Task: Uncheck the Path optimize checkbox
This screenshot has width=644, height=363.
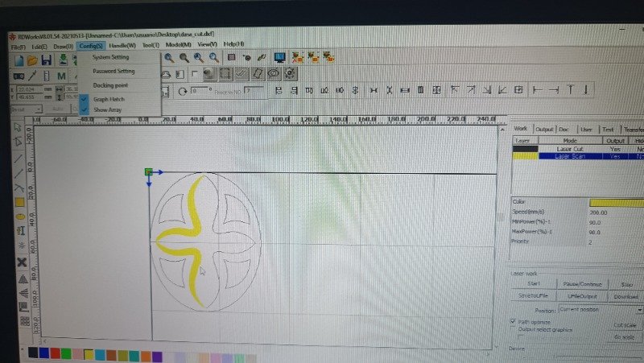Action: click(x=513, y=321)
